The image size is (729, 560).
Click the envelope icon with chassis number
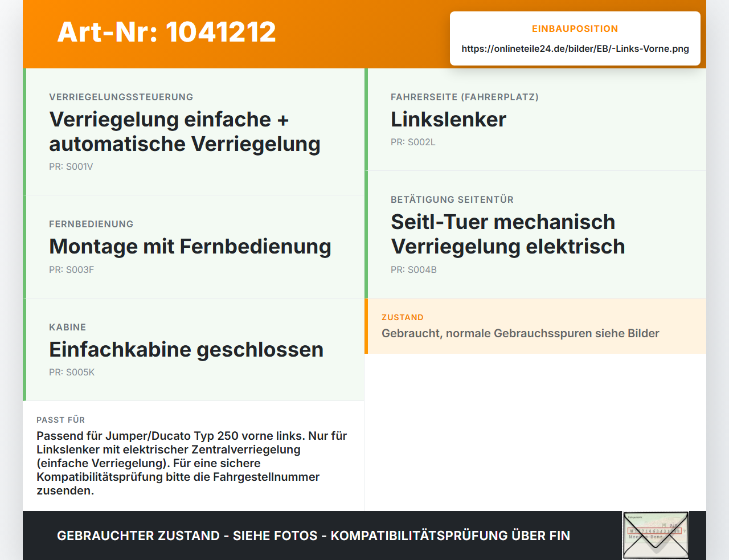pos(656,536)
